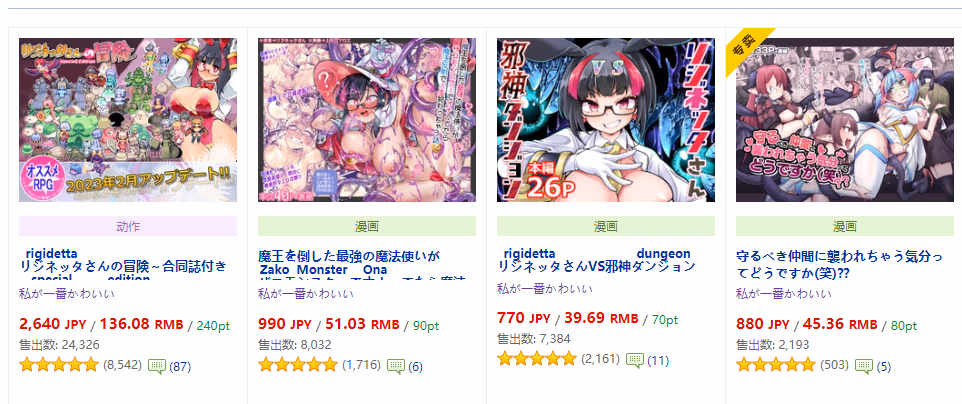Click the star rating with 503 votes

775,365
